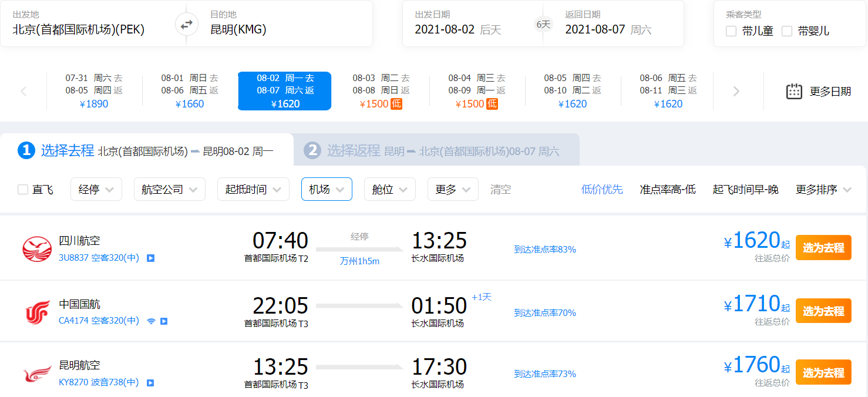Expand the 机场 filter dropdown

[x=327, y=189]
